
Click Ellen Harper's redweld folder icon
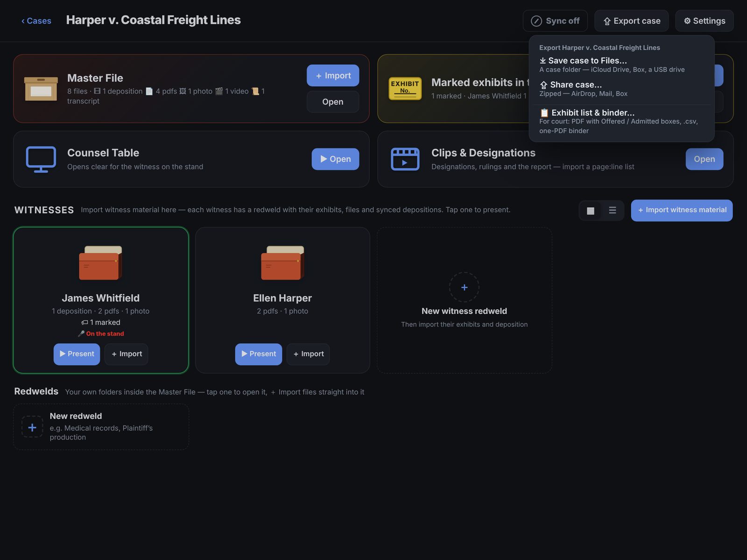pyautogui.click(x=282, y=263)
